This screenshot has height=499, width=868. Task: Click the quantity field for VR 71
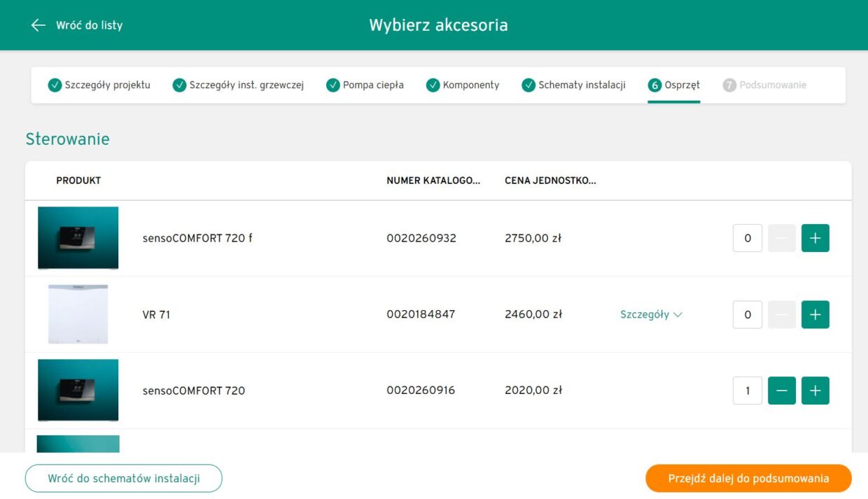748,314
